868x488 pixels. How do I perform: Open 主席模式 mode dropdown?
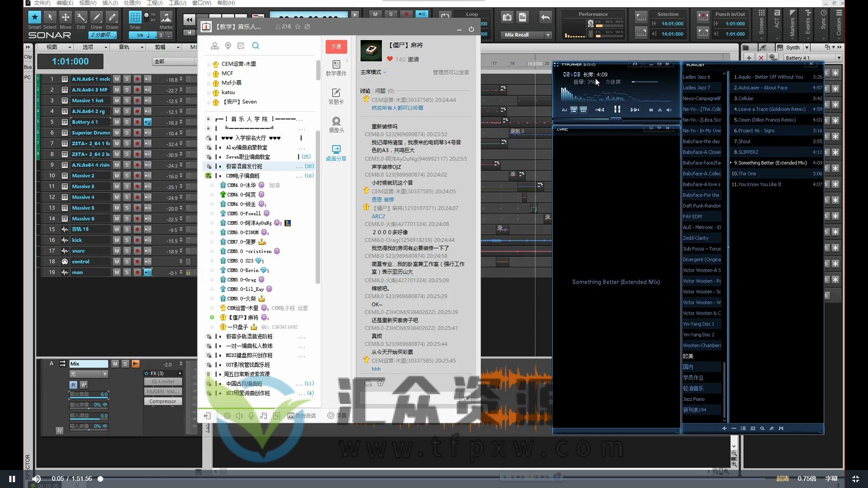pyautogui.click(x=373, y=72)
